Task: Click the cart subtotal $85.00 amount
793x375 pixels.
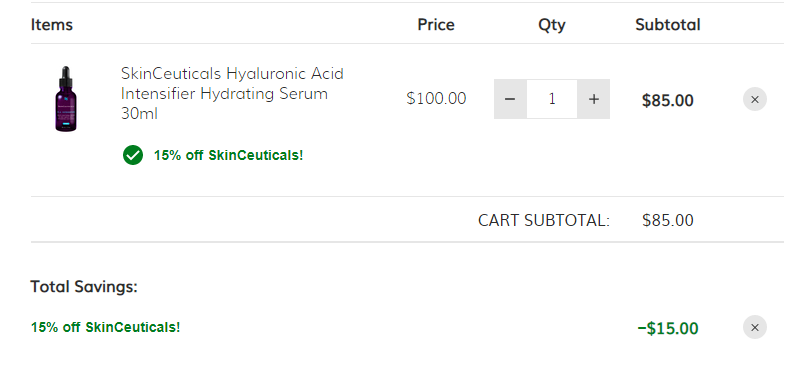Action: (x=668, y=220)
